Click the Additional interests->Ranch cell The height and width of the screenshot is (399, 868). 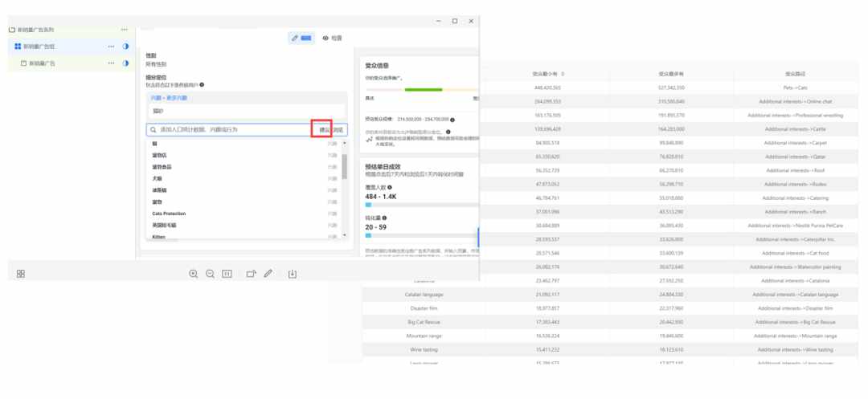tap(795, 212)
